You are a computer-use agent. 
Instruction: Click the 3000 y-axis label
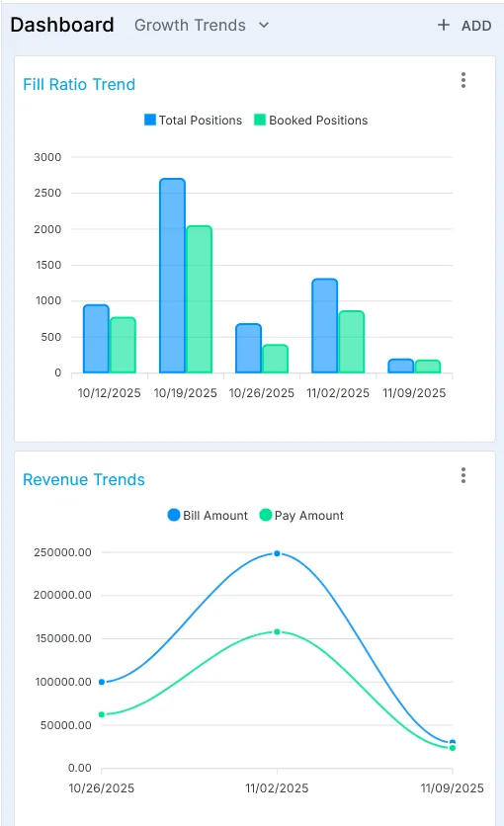(47, 157)
